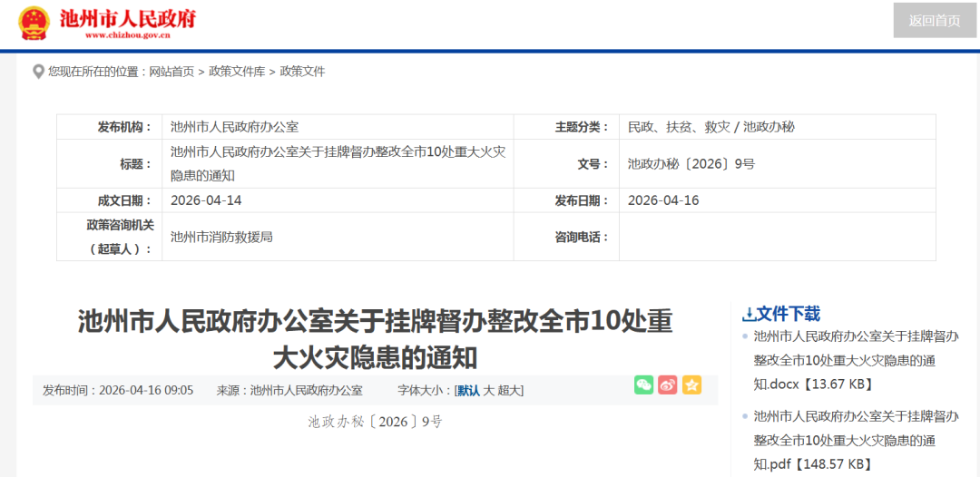Click the 返回首页 button
The height and width of the screenshot is (477, 980).
(x=935, y=21)
